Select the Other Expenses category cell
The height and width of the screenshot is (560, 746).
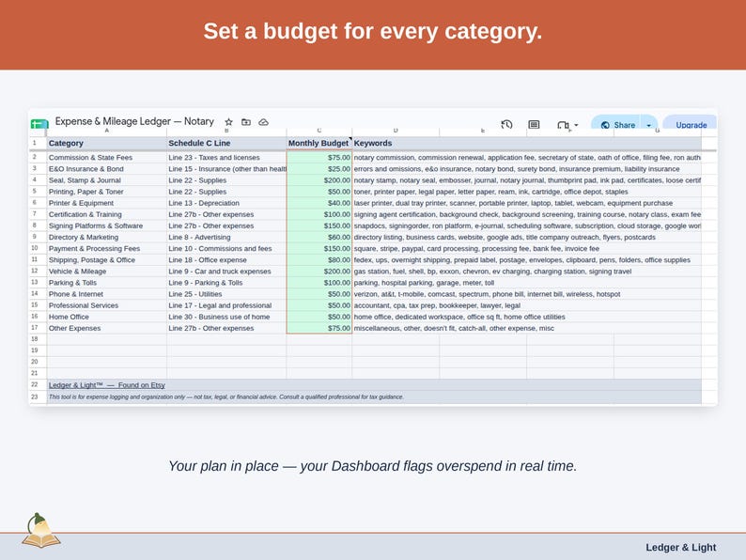click(x=107, y=328)
